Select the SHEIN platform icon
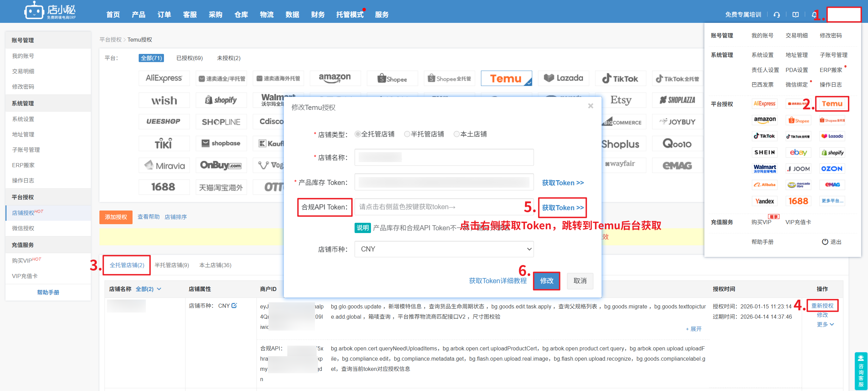 [764, 153]
